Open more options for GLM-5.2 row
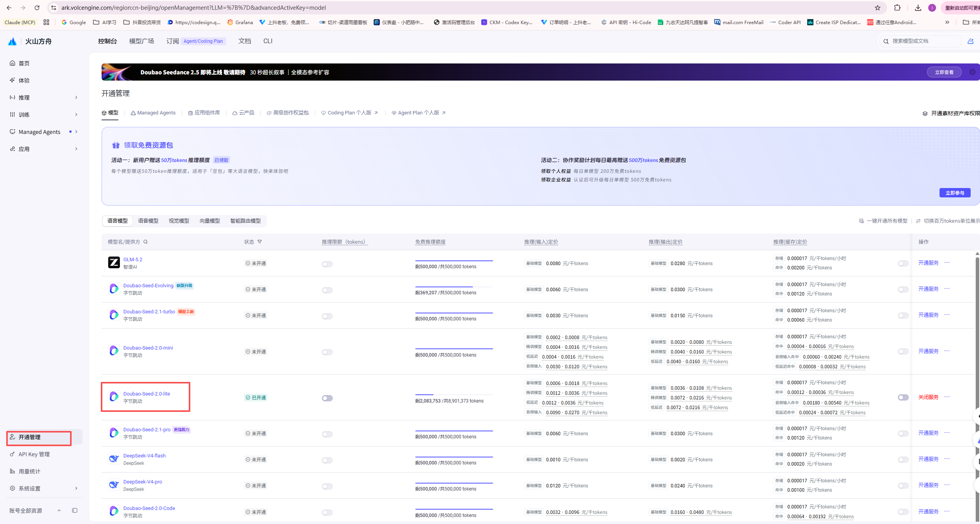Image resolution: width=980 pixels, height=524 pixels. (947, 262)
